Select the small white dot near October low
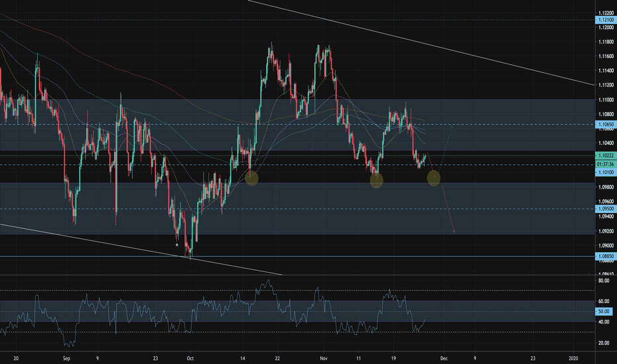The height and width of the screenshot is (364, 617). point(177,244)
